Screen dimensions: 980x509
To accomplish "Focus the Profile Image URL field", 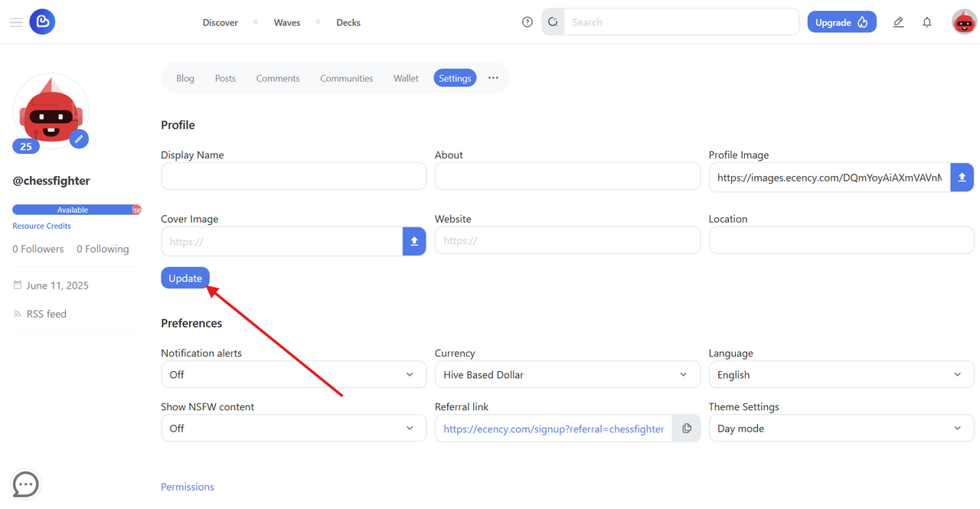I will click(x=829, y=177).
